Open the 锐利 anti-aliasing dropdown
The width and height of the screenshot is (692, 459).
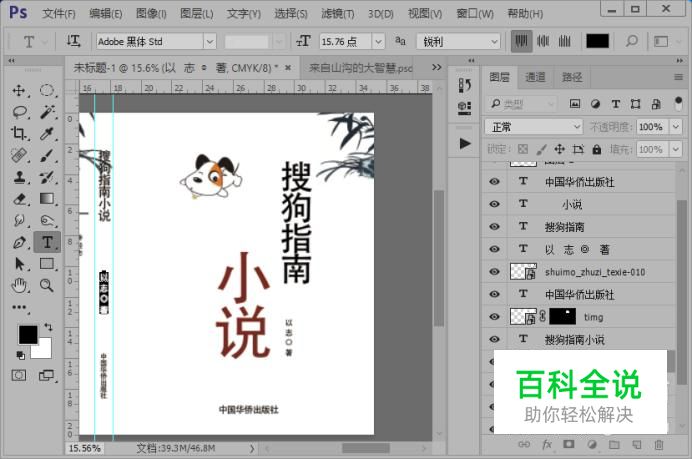(x=494, y=41)
